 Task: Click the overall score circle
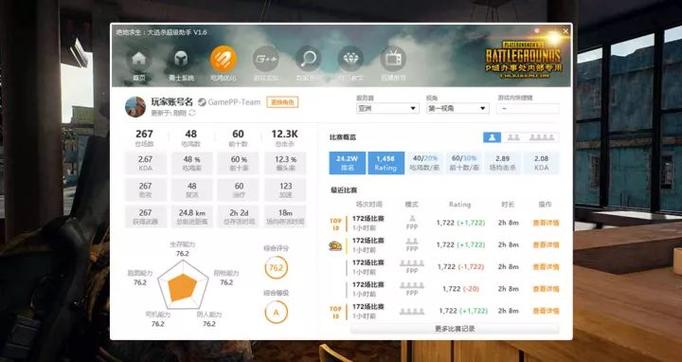pos(276,268)
